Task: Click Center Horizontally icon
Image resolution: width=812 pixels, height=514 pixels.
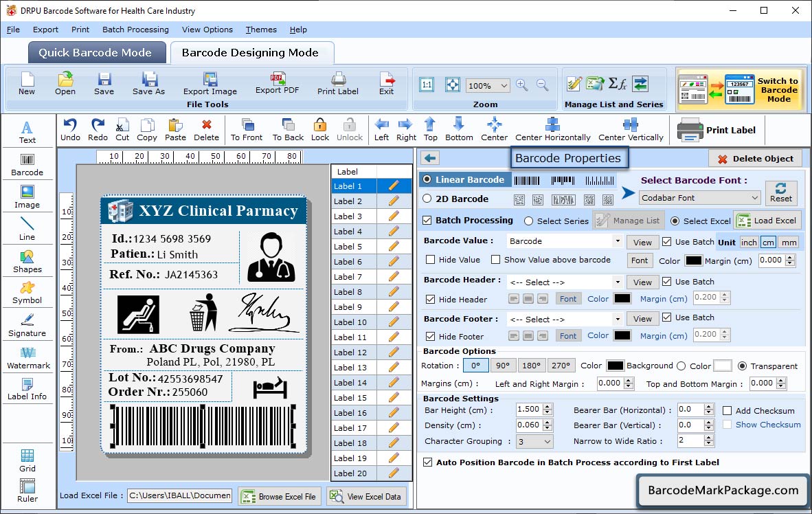Action: point(552,130)
